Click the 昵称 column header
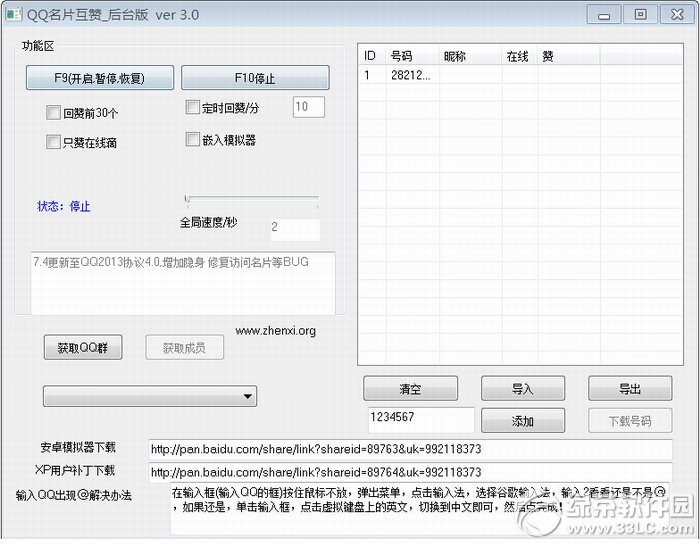The image size is (700, 548). pos(471,55)
